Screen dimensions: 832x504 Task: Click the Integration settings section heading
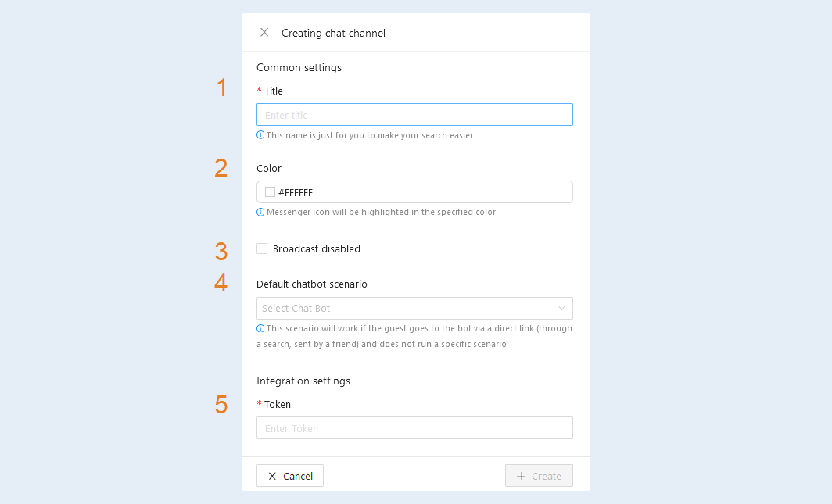point(303,381)
